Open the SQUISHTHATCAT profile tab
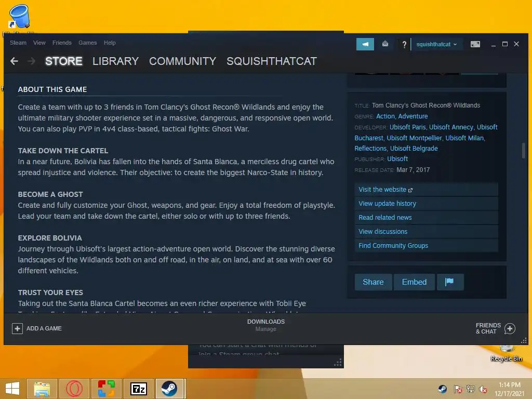 coord(271,61)
